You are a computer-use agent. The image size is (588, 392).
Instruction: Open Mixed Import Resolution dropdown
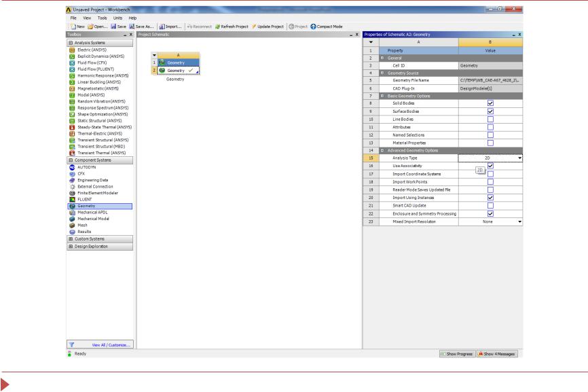point(519,221)
